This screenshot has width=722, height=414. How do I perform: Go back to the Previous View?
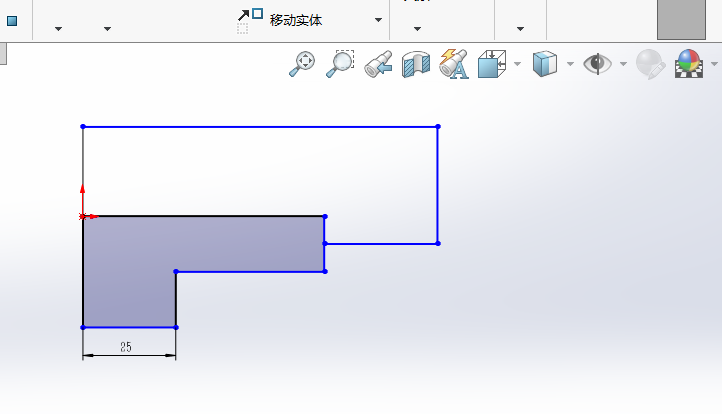pyautogui.click(x=378, y=64)
